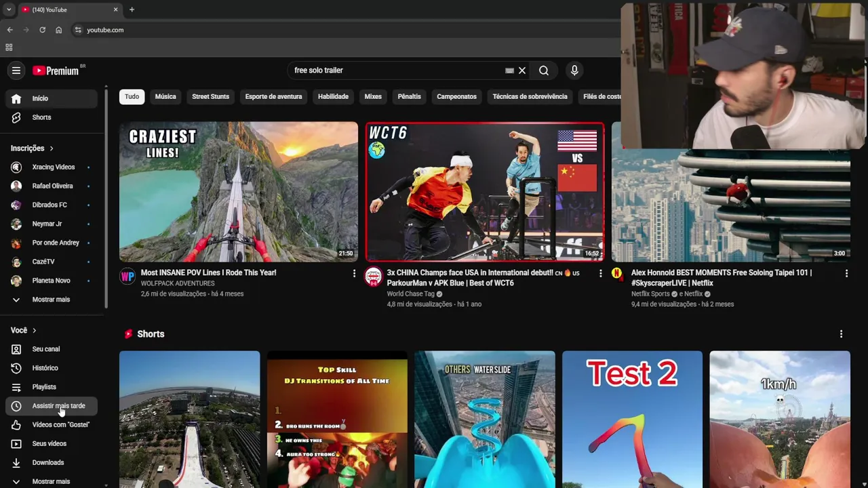Open Craziest Lines video thumbnail
This screenshot has width=868, height=488.
click(239, 192)
